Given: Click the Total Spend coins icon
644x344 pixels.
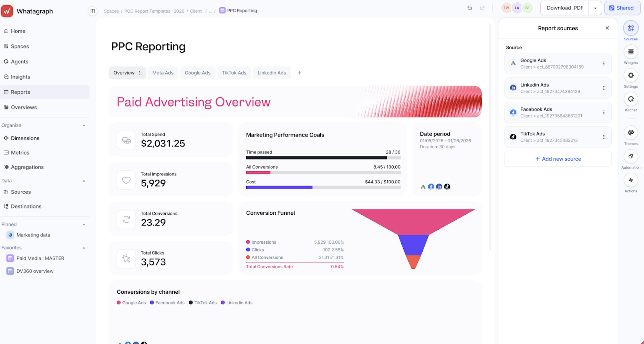Looking at the screenshot, I should [x=126, y=140].
